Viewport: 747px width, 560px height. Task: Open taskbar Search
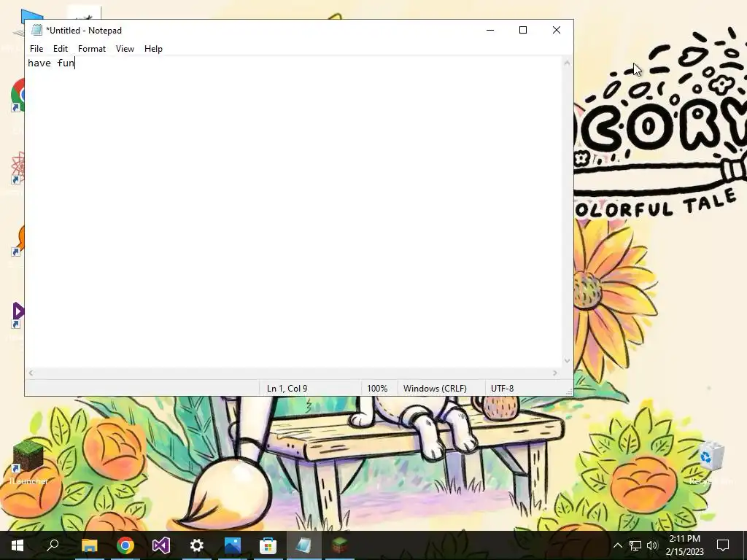(53, 545)
